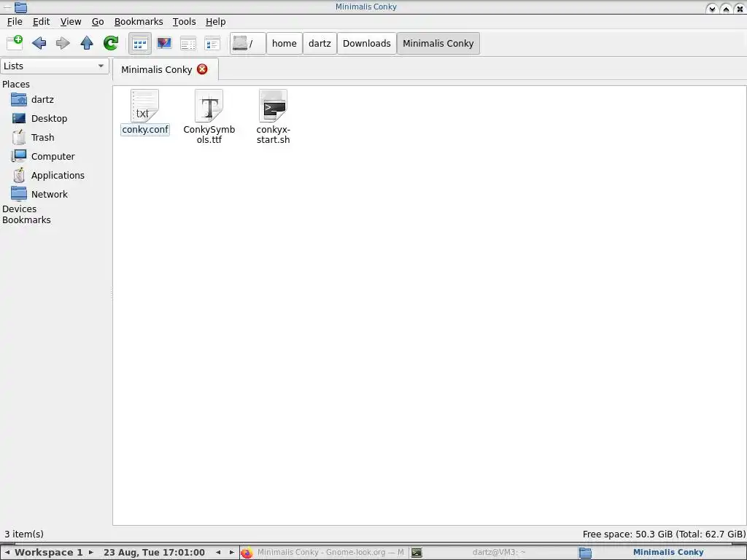
Task: Select the Minimalis Conky taskbar entry
Action: 661,553
